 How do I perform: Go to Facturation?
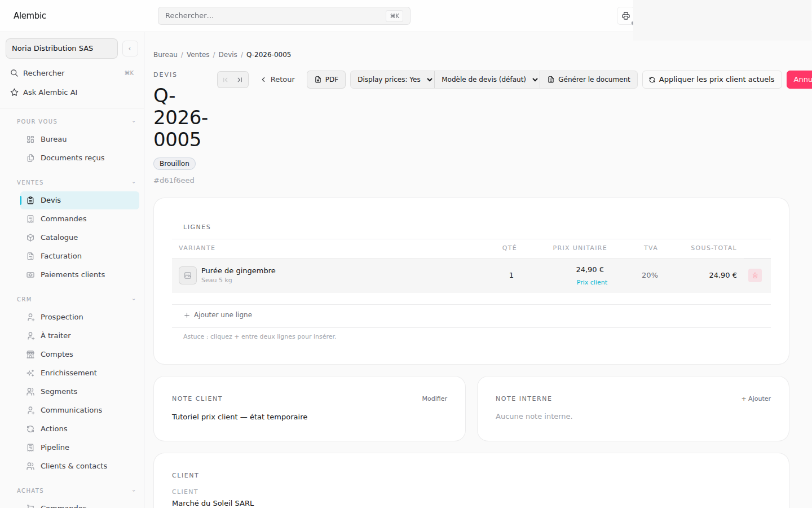point(80,256)
